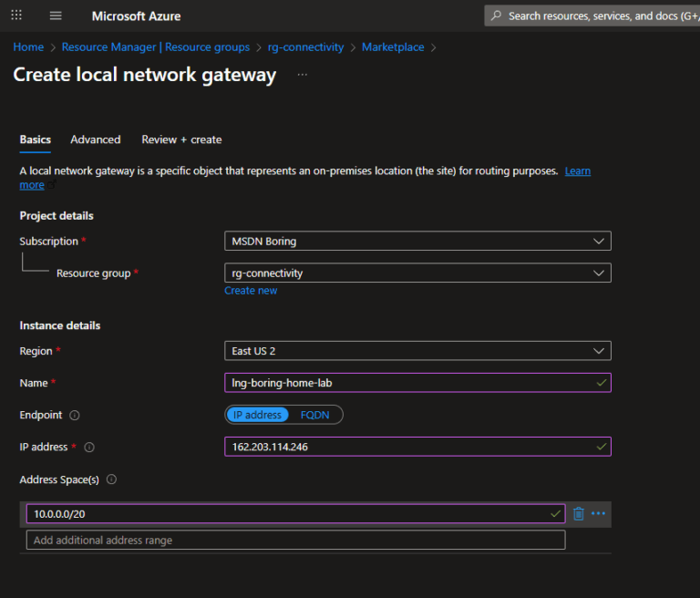Delete the 10.0.0.0/20 address range

(x=579, y=513)
